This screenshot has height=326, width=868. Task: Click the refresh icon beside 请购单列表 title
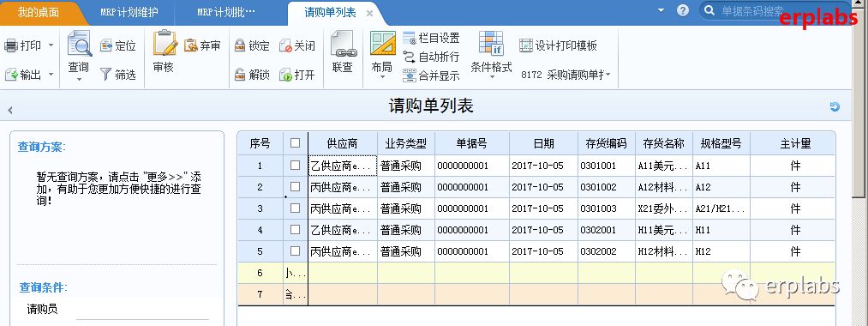click(x=835, y=106)
